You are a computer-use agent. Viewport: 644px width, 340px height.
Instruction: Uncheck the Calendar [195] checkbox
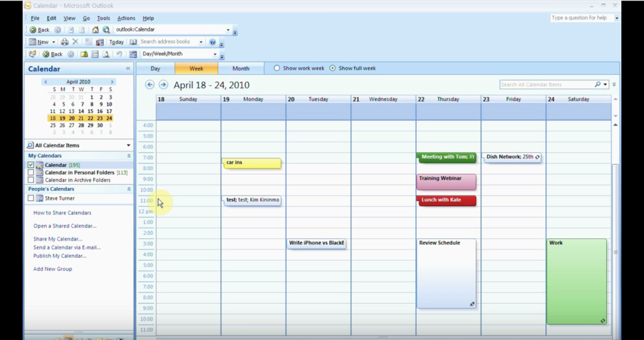31,165
